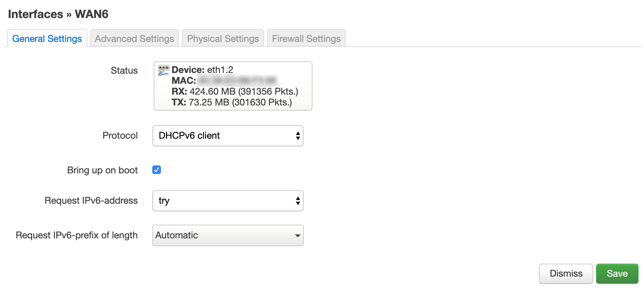Click the Device: eth1.2 text

(x=202, y=70)
